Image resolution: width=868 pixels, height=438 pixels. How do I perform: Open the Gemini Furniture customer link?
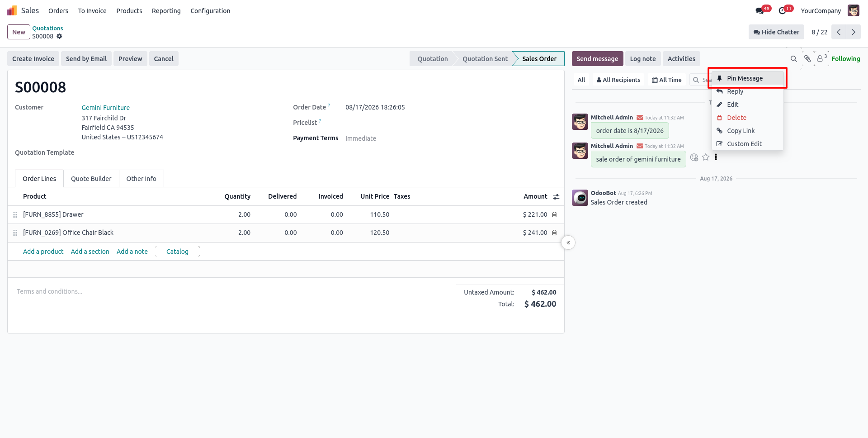105,108
